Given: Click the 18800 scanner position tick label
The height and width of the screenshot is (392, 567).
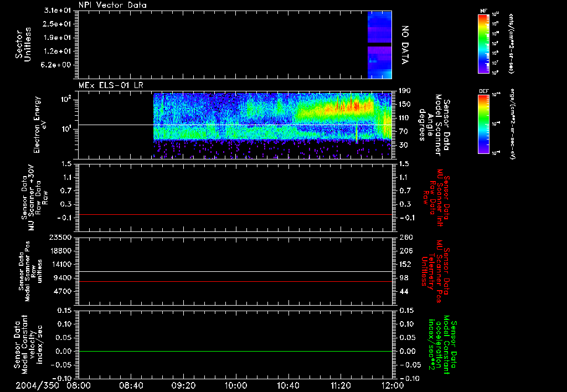Looking at the screenshot, I should click(60, 251).
